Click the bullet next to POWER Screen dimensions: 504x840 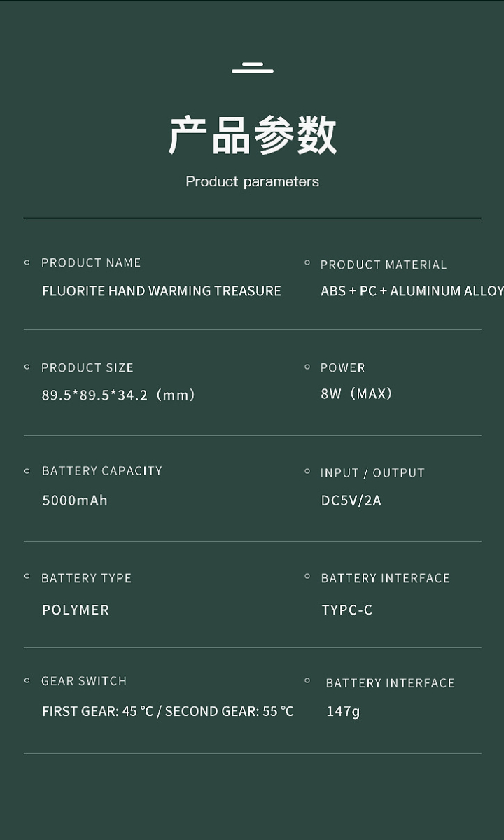click(x=307, y=367)
